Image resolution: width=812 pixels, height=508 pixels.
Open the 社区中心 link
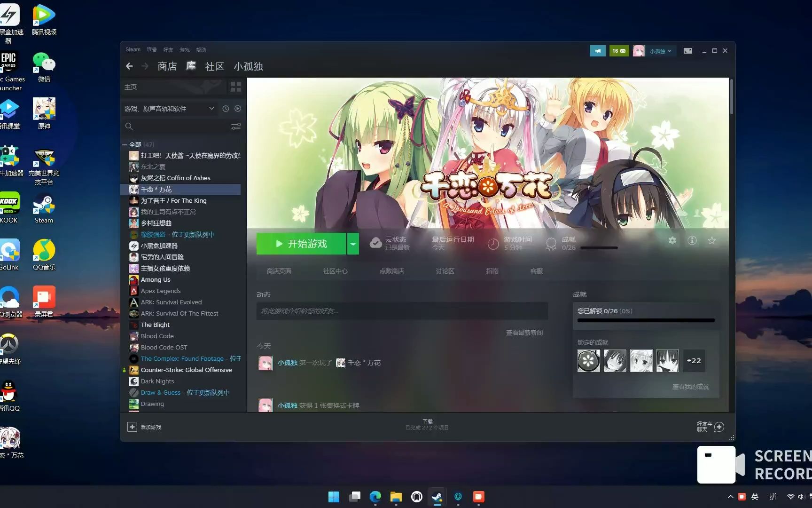[335, 271]
